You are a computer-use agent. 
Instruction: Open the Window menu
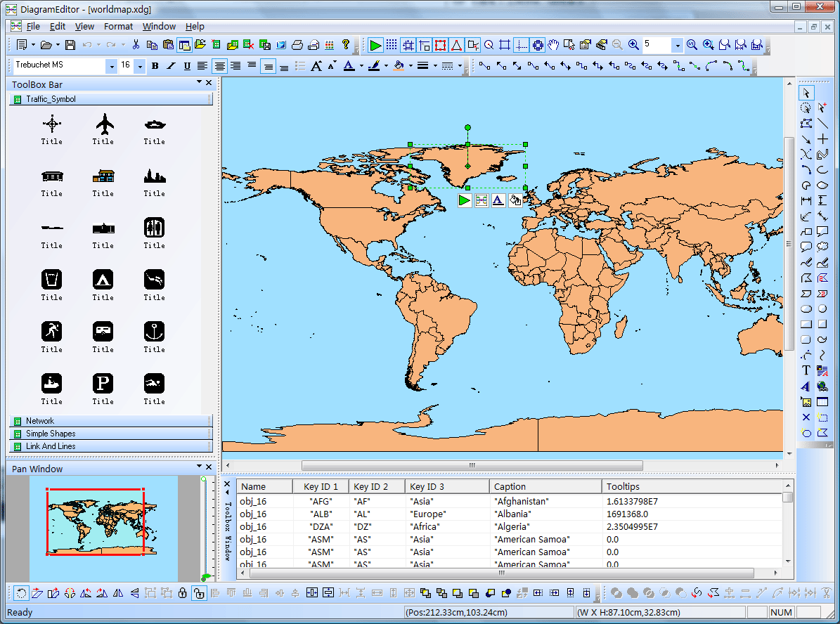159,27
